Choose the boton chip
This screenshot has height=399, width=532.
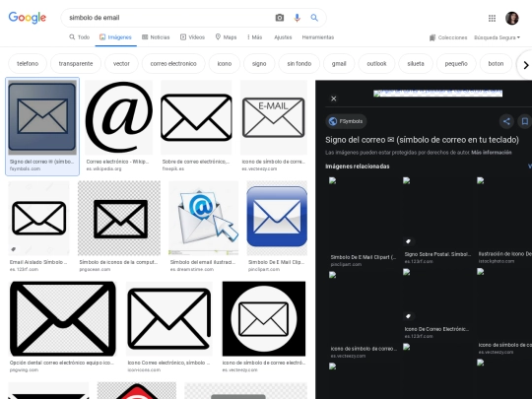(496, 64)
